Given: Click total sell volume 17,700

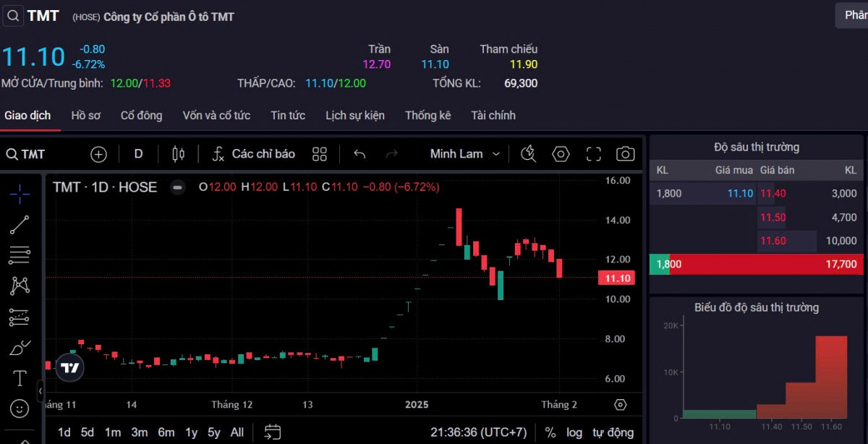Looking at the screenshot, I should pos(841,265).
